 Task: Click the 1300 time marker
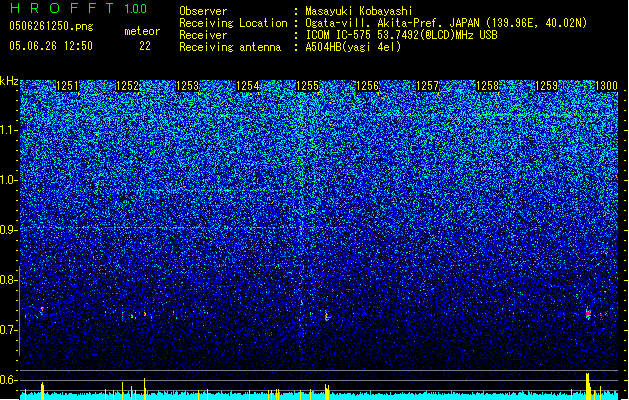606,86
